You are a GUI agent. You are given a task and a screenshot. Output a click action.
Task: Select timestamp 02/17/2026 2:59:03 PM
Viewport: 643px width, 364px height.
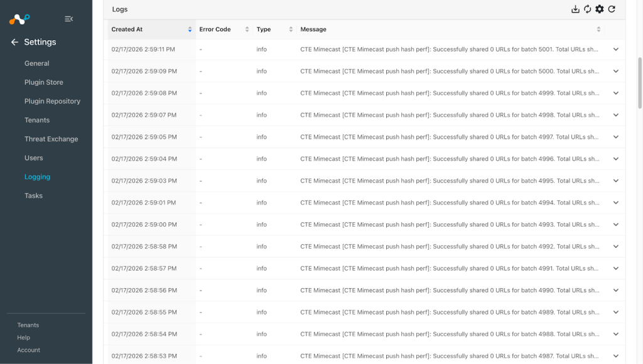[144, 181]
